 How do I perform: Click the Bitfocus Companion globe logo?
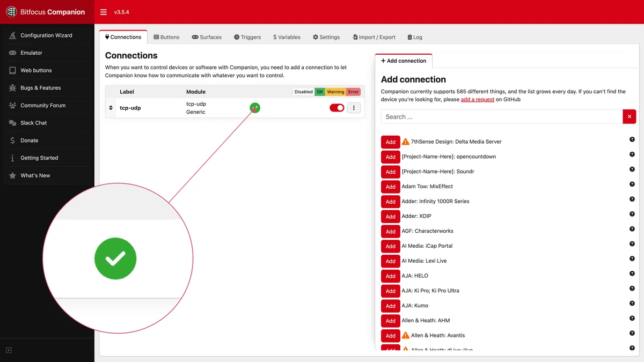12,12
